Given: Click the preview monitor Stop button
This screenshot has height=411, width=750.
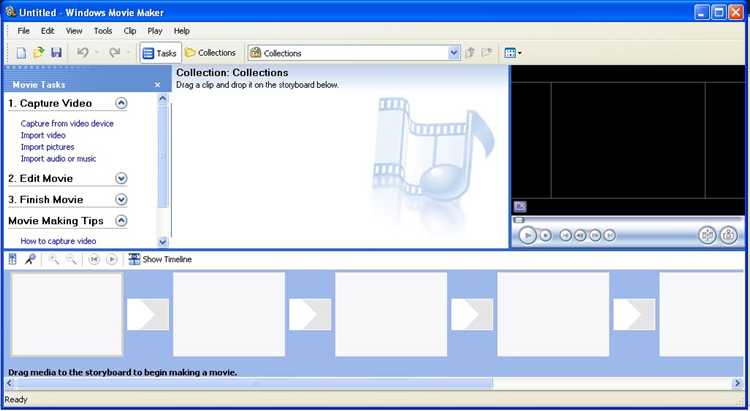Looking at the screenshot, I should coord(545,235).
